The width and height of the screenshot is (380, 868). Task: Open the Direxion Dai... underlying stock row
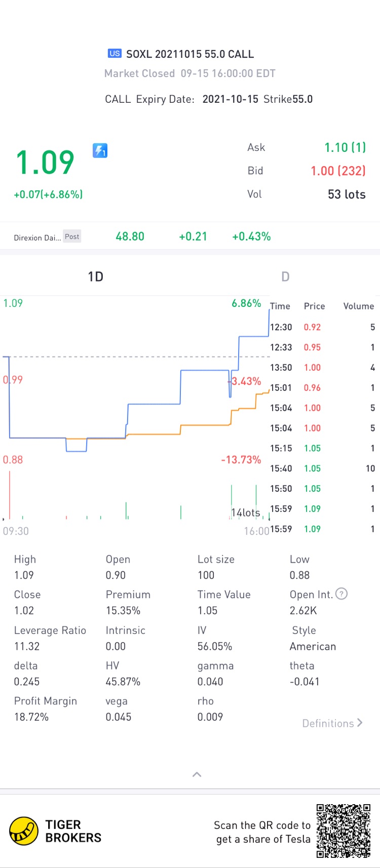(37, 238)
